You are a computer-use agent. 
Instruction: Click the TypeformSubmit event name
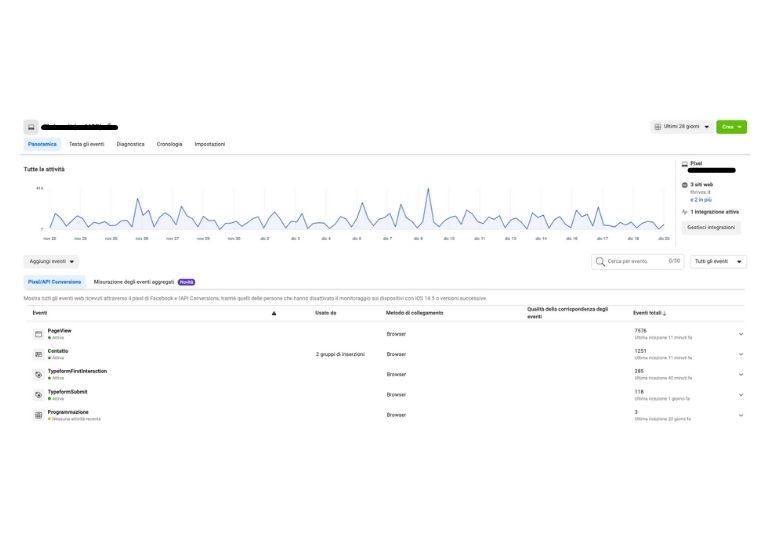pos(67,392)
